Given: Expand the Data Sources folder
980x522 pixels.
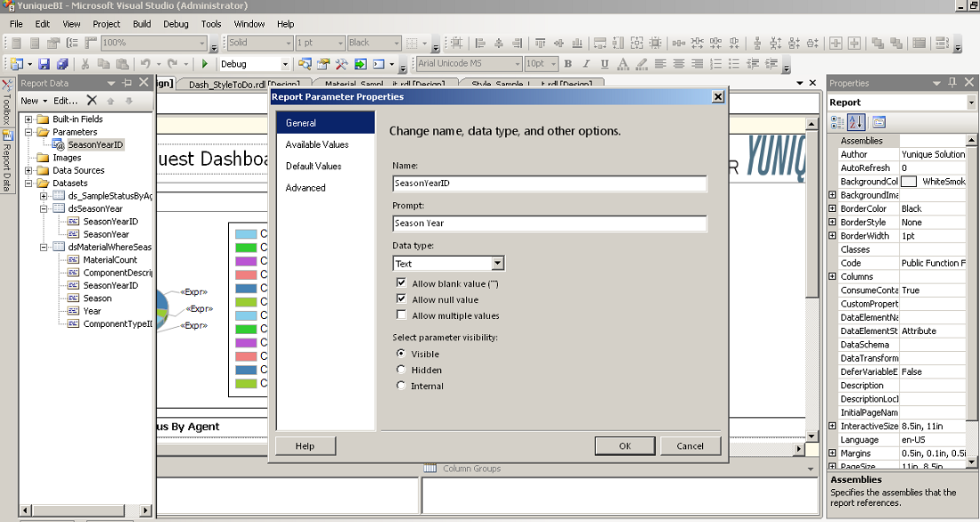Looking at the screenshot, I should (29, 170).
